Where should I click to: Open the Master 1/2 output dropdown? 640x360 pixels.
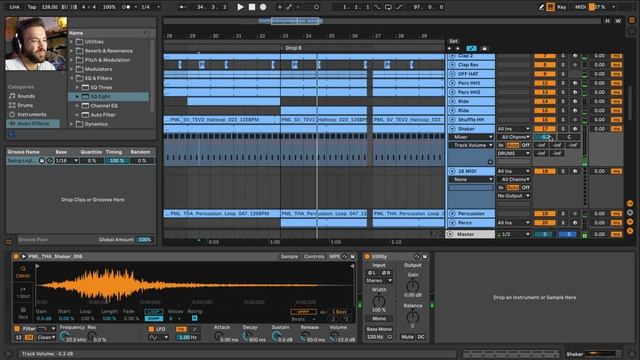click(513, 234)
